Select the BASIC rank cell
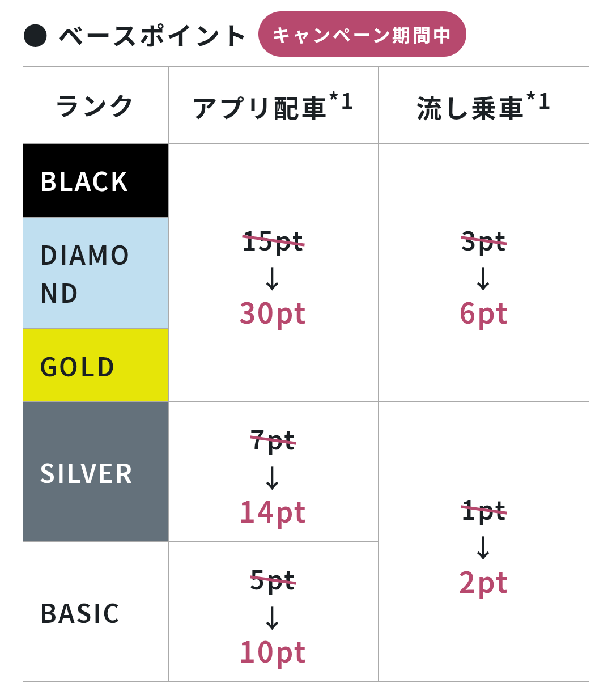This screenshot has height=700, width=612. tap(95, 613)
